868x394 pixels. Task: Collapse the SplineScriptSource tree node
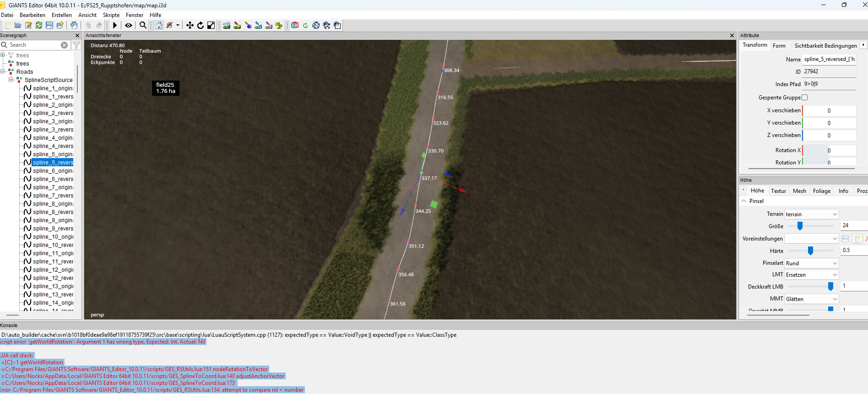point(11,80)
